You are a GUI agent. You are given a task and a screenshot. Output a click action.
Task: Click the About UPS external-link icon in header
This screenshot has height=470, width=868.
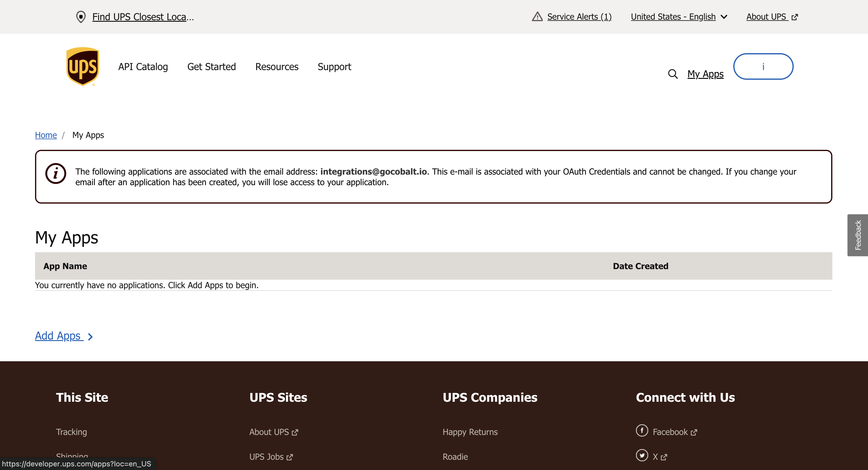pyautogui.click(x=795, y=17)
